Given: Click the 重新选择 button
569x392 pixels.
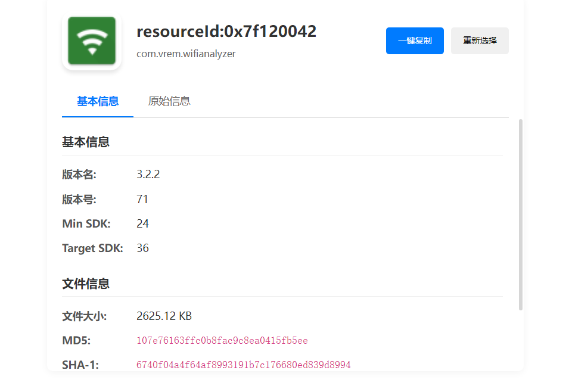Looking at the screenshot, I should coord(480,41).
